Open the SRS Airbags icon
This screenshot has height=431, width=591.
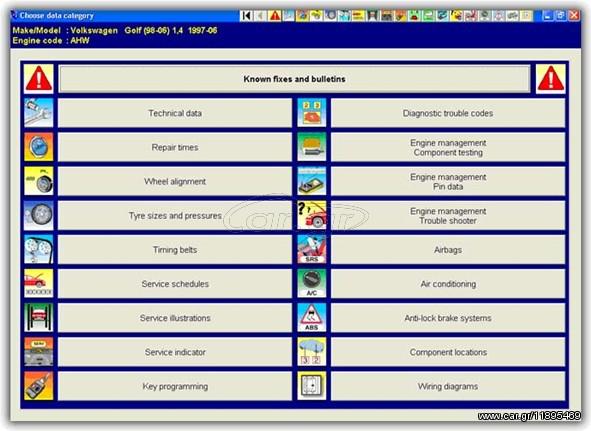(312, 250)
